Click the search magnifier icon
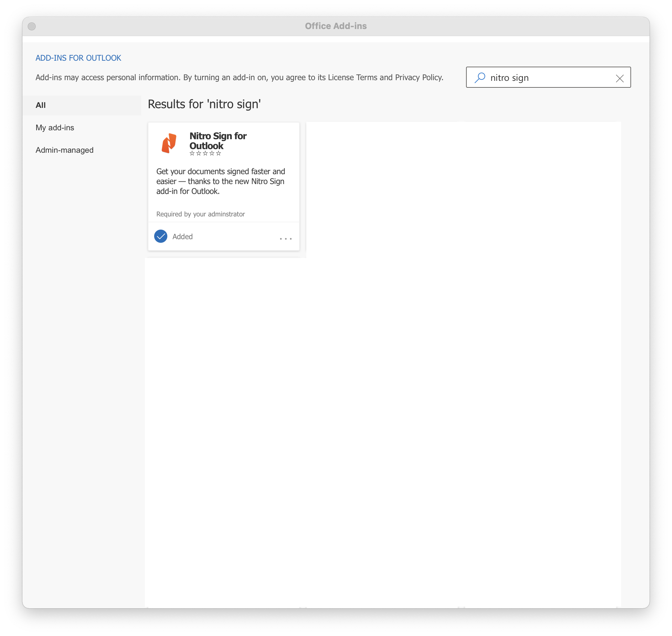The image size is (672, 636). [480, 77]
